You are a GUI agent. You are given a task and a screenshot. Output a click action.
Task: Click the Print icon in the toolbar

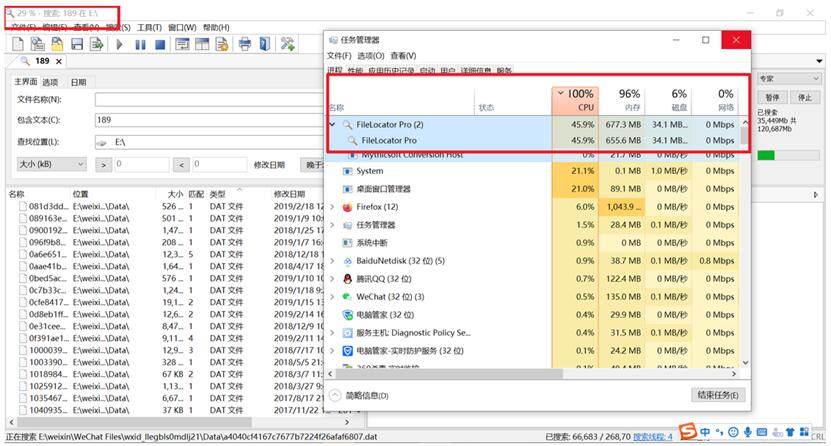pyautogui.click(x=245, y=44)
